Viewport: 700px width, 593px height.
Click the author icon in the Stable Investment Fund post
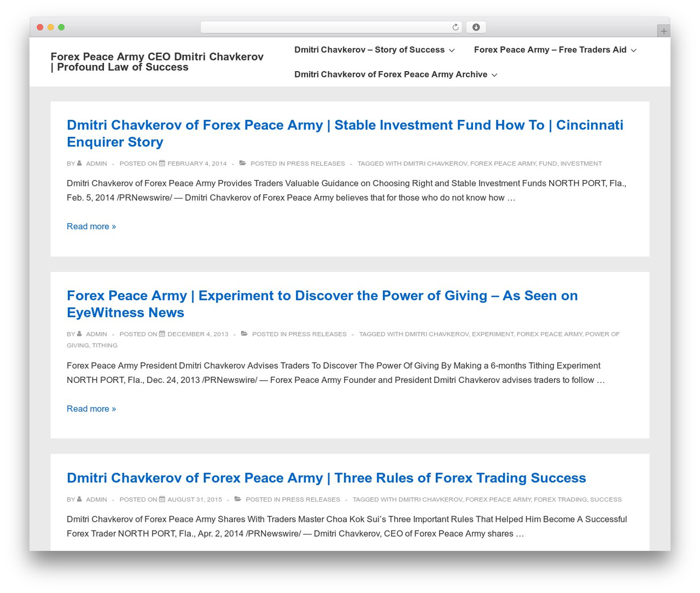(79, 163)
